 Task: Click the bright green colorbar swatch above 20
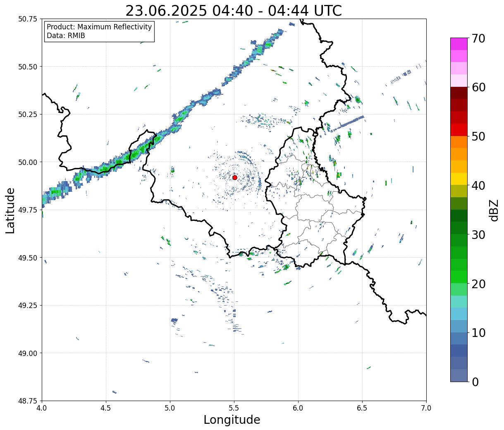click(x=459, y=277)
